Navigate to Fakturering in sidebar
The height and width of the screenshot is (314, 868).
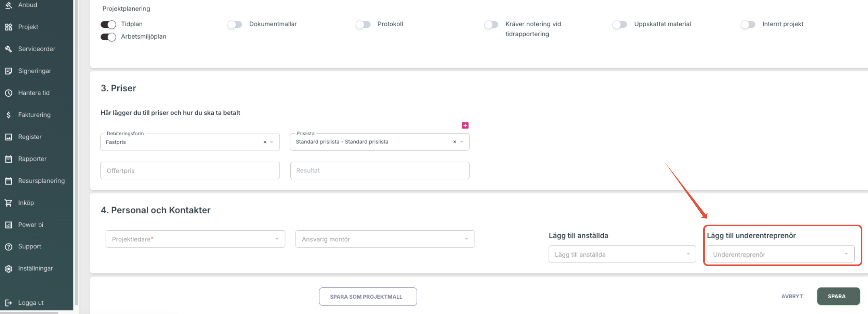click(x=34, y=115)
